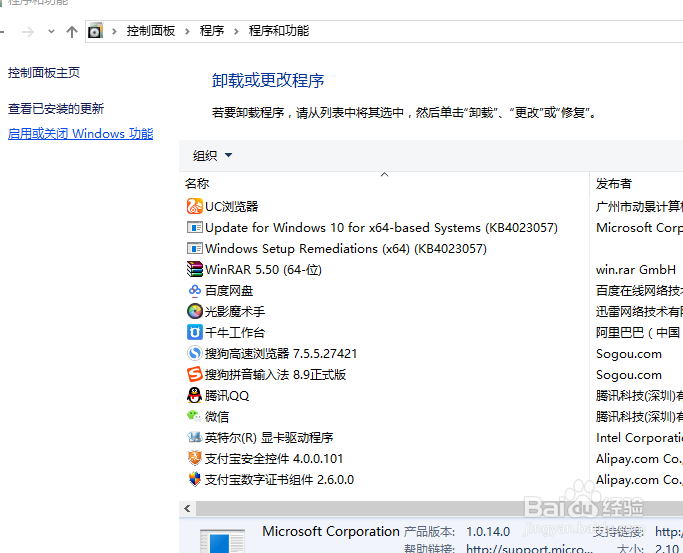Screen dimensions: 683x553
Task: Go up one folder level with the up arrow
Action: (x=72, y=31)
